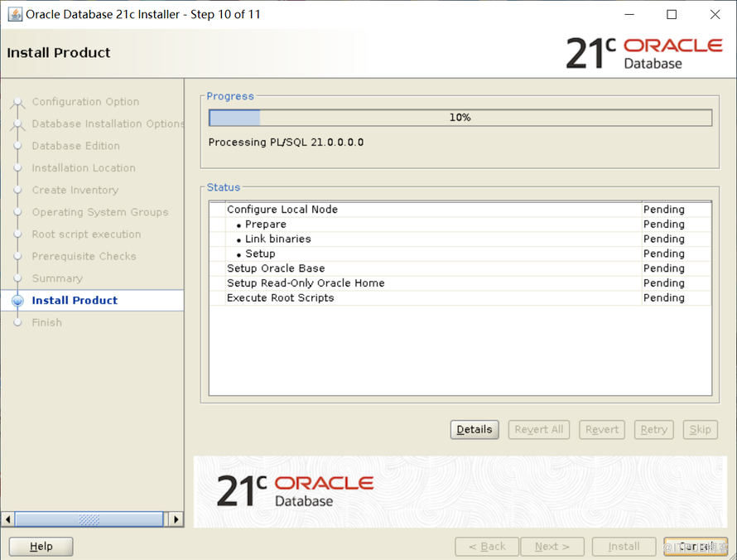Viewport: 737px width, 560px height.
Task: Select Configuration Option step in sidebar
Action: pyautogui.click(x=85, y=102)
